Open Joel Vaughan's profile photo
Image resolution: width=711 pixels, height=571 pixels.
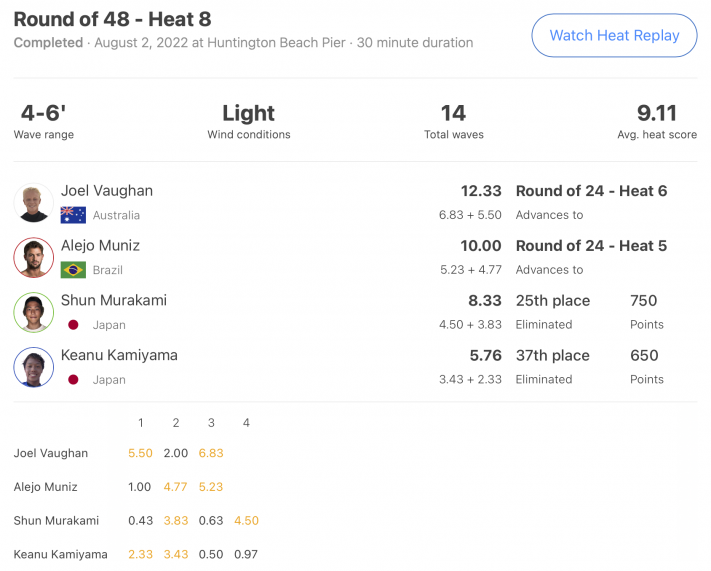[x=34, y=203]
